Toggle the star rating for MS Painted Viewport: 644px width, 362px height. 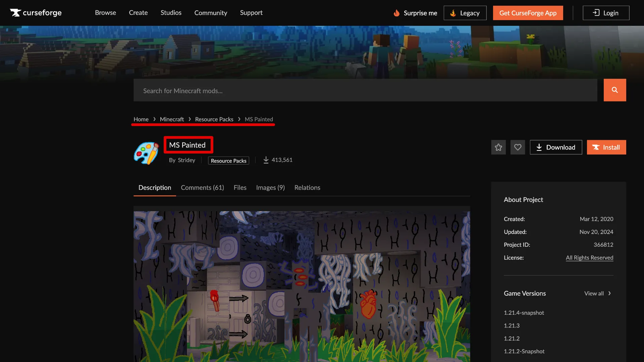point(498,147)
